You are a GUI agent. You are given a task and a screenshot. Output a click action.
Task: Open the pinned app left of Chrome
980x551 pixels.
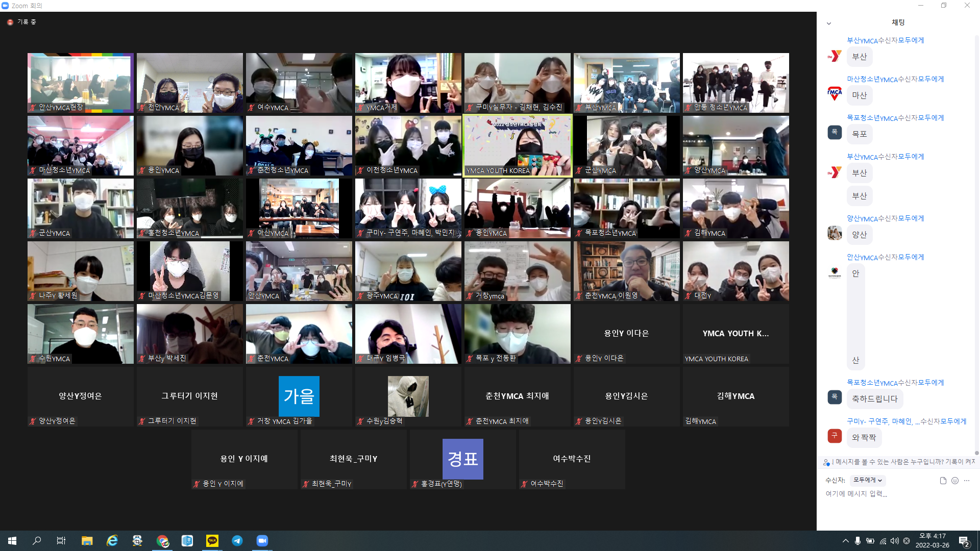137,541
